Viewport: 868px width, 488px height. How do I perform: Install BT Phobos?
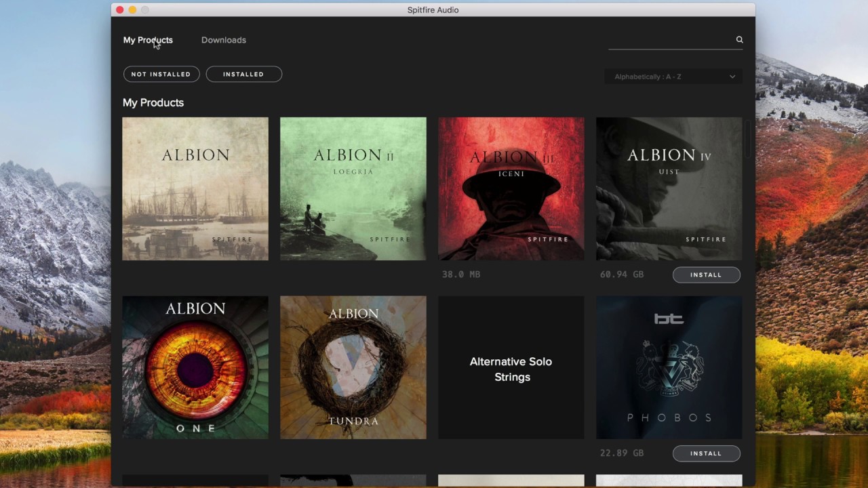706,453
